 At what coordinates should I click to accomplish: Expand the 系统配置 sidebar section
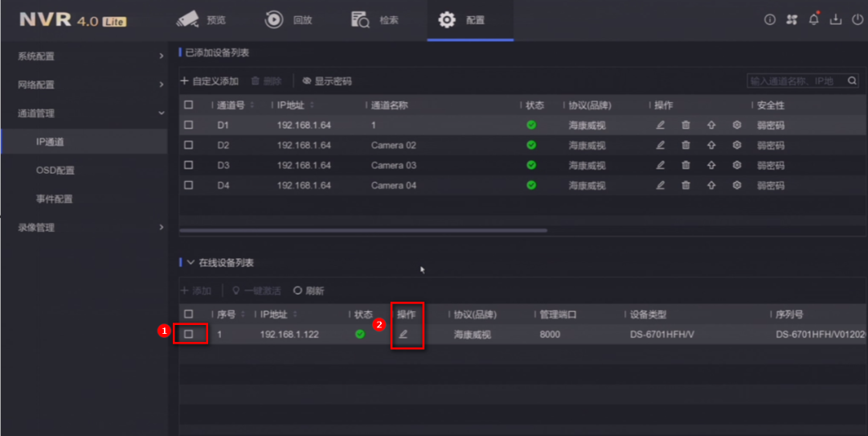click(x=83, y=56)
